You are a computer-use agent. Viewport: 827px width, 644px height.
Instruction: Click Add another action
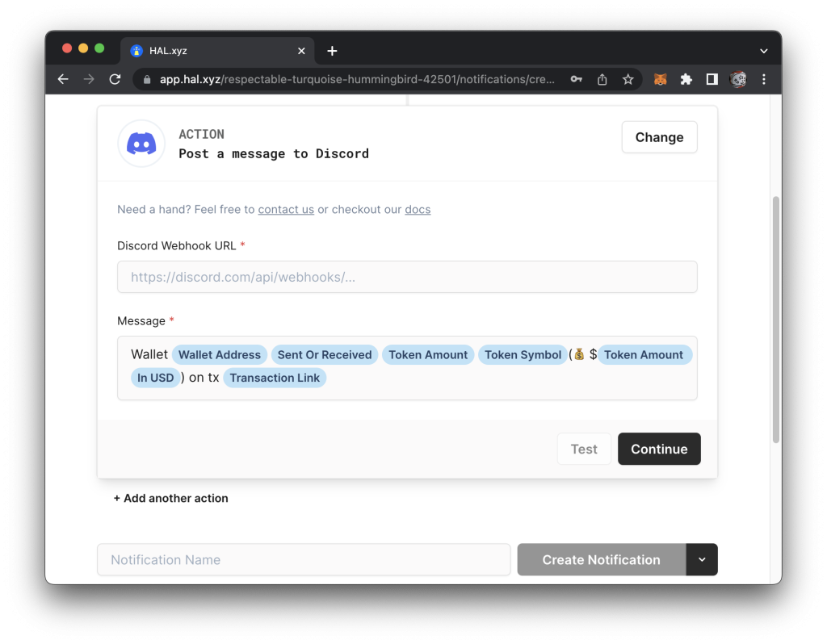[171, 498]
